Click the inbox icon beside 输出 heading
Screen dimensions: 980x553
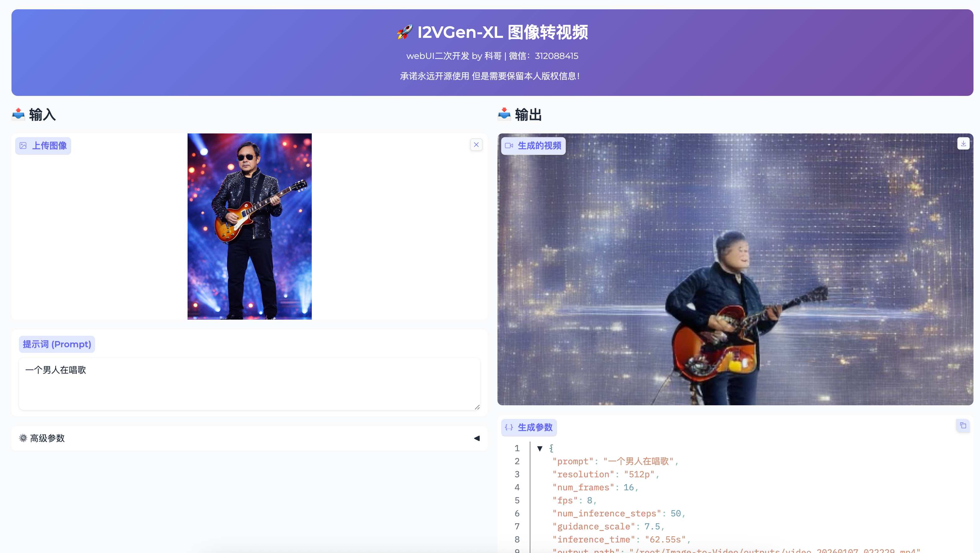coord(505,114)
